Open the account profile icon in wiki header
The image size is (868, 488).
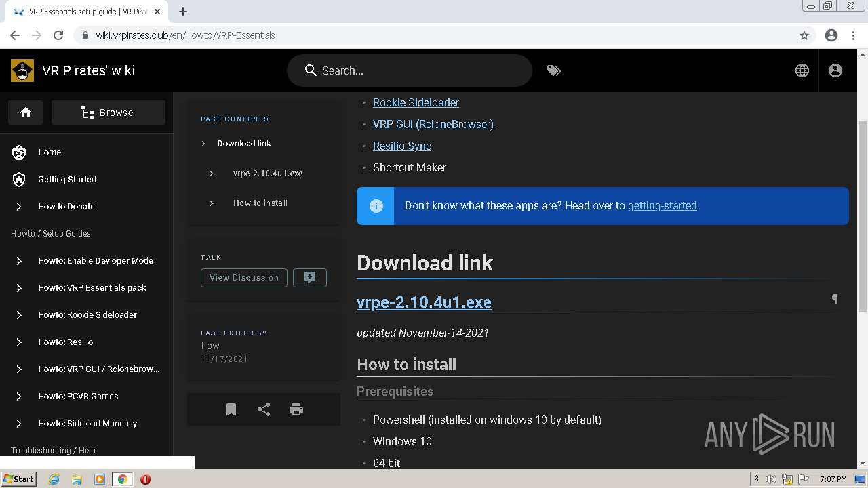(835, 70)
